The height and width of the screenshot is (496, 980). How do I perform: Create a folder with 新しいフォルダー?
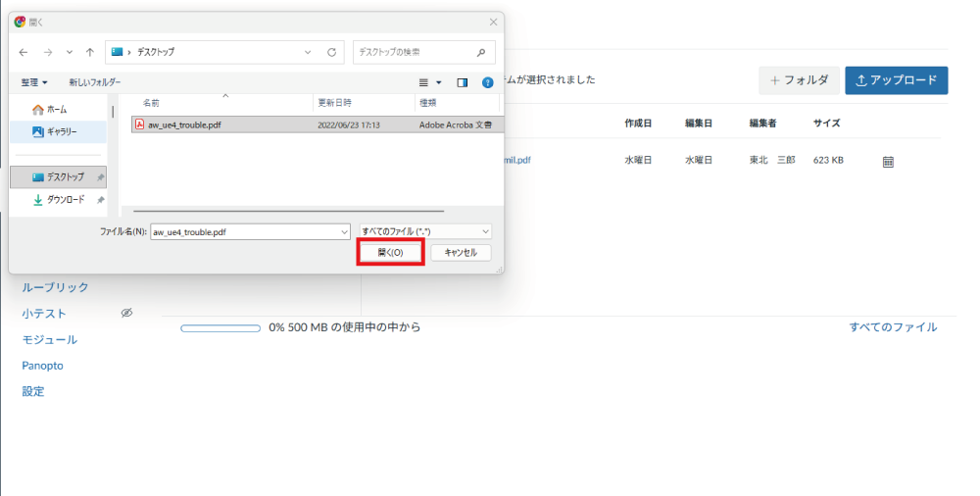[x=95, y=82]
